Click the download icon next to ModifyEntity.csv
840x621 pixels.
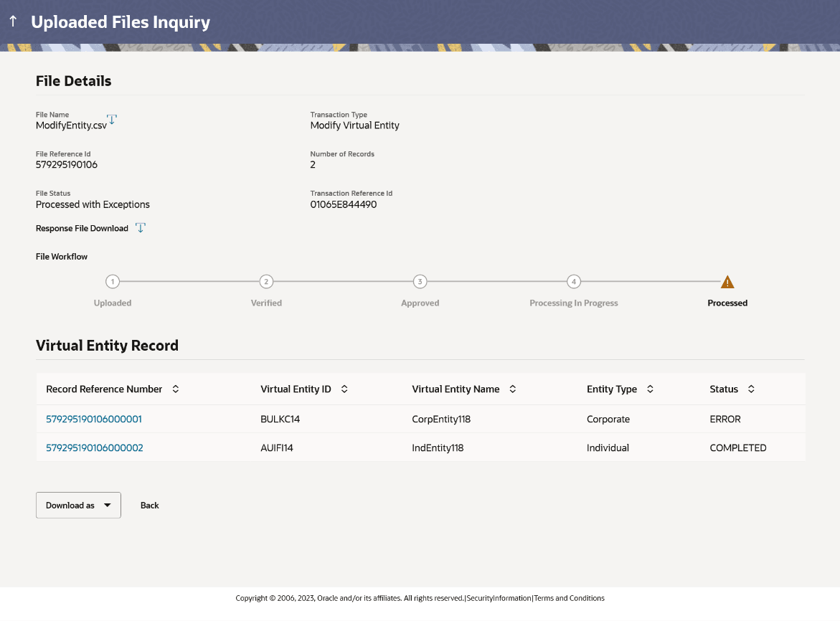click(x=112, y=120)
